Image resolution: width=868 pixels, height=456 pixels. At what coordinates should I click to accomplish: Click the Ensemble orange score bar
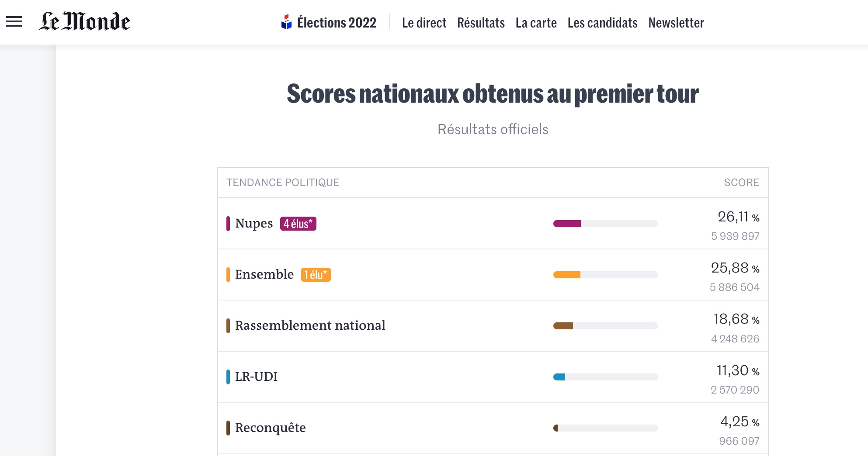pos(567,275)
